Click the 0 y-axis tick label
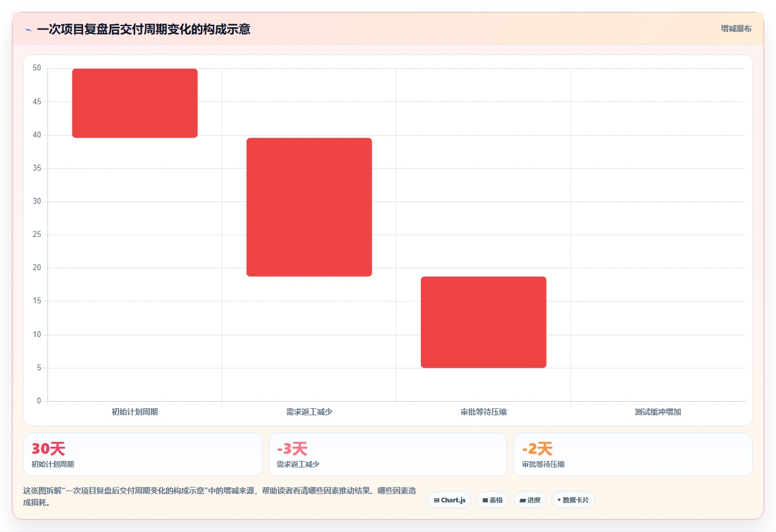Screen dimensions: 776x532 (x=39, y=401)
